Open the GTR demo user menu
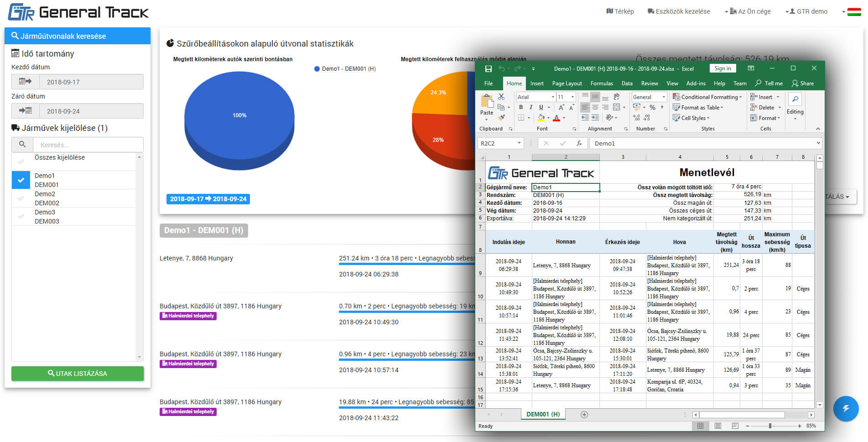Screen dimensions: 868x442 806,11
